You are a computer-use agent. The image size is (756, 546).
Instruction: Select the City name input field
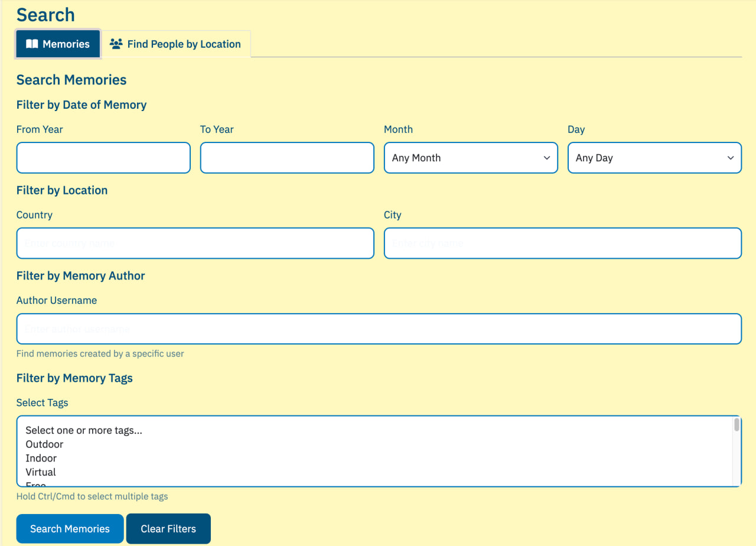tap(562, 243)
